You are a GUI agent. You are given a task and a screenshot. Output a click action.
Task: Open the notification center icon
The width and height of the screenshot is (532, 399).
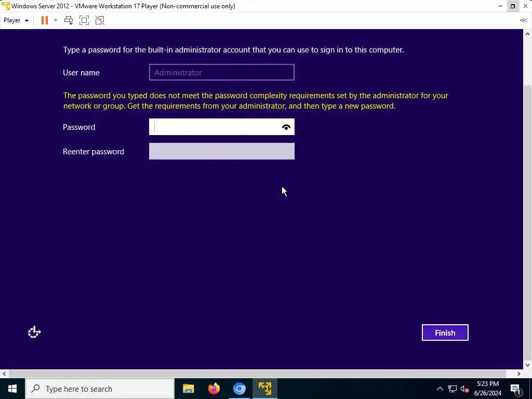tap(515, 389)
